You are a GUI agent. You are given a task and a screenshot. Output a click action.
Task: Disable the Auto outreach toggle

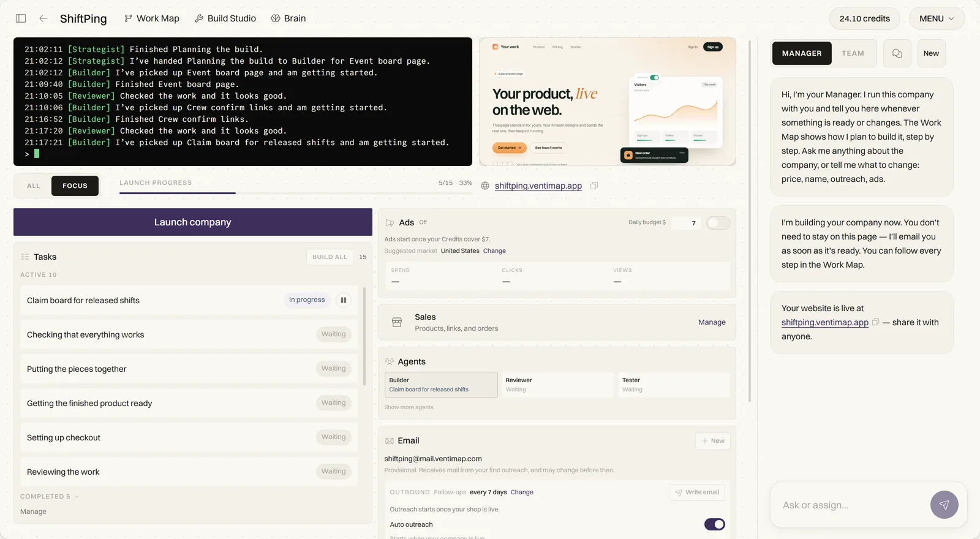click(714, 524)
